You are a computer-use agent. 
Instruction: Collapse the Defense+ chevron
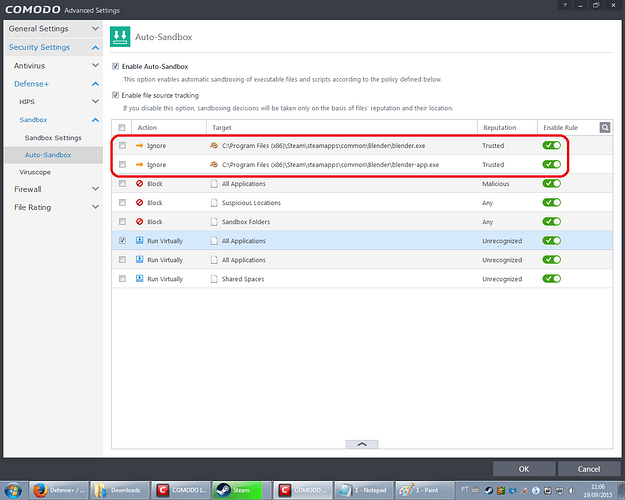[x=95, y=84]
